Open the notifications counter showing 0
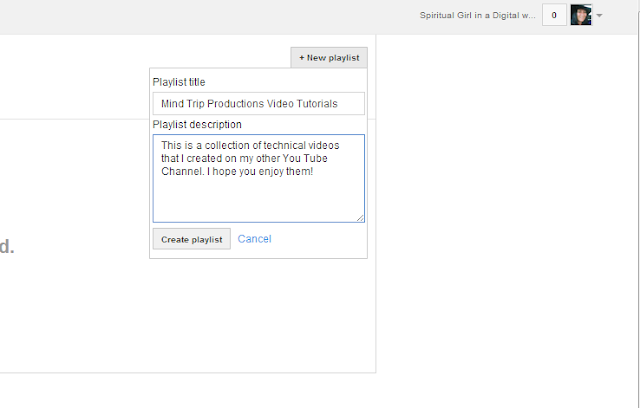Screen dimensions: 640x408 (x=554, y=15)
